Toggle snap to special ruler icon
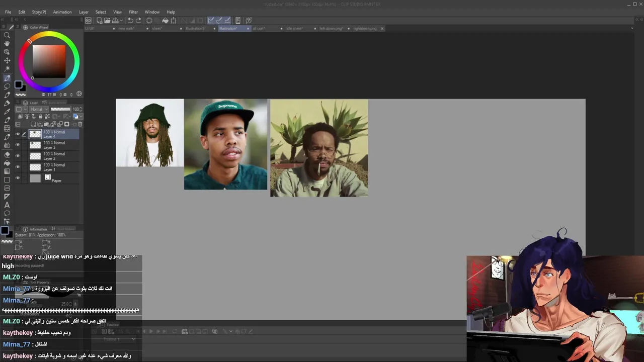The image size is (644, 362). (219, 21)
